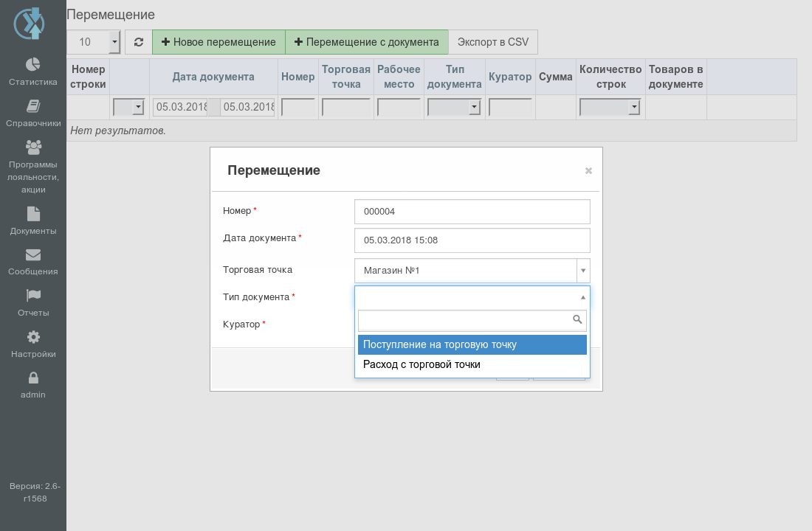Click Новое перемещение button
The height and width of the screenshot is (531, 812).
(219, 42)
